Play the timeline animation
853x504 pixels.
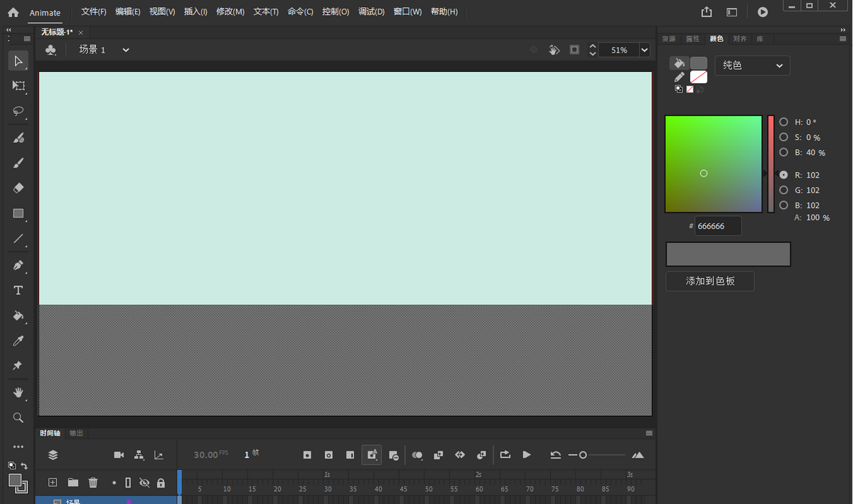[x=527, y=455]
